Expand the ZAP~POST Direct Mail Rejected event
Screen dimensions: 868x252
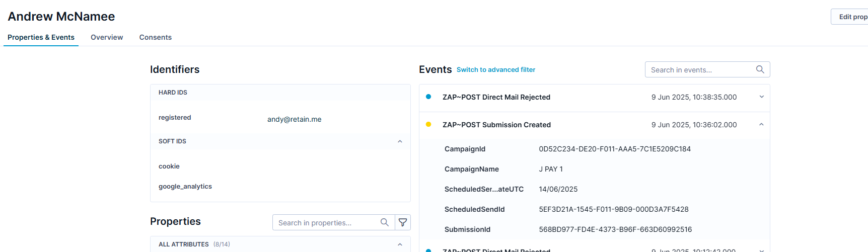pyautogui.click(x=761, y=97)
